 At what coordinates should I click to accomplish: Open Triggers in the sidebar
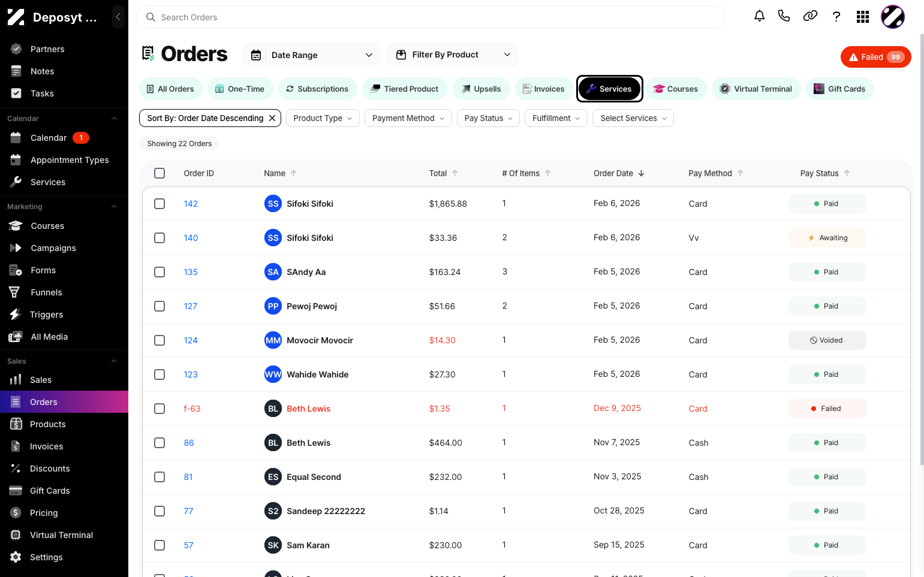point(64,315)
